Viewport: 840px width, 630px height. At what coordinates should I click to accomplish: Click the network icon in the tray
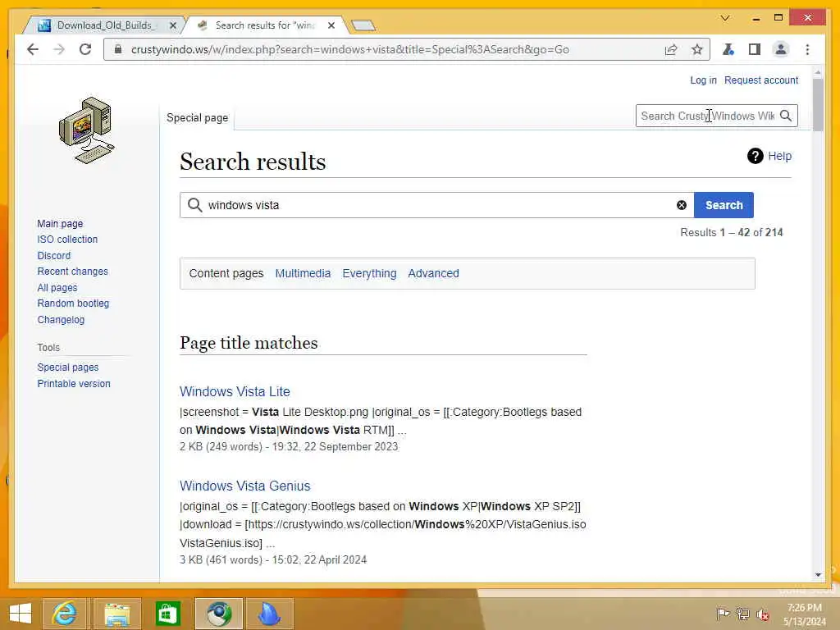coord(742,614)
